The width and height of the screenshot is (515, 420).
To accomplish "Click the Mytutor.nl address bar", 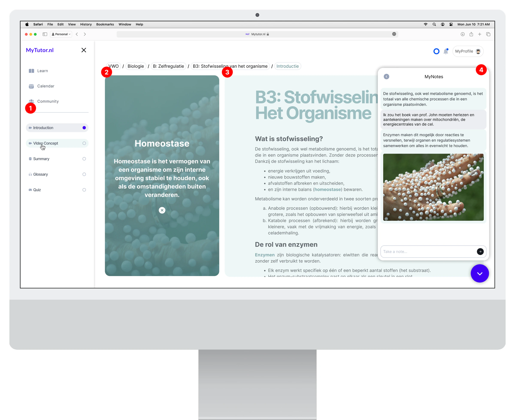I will 257,34.
